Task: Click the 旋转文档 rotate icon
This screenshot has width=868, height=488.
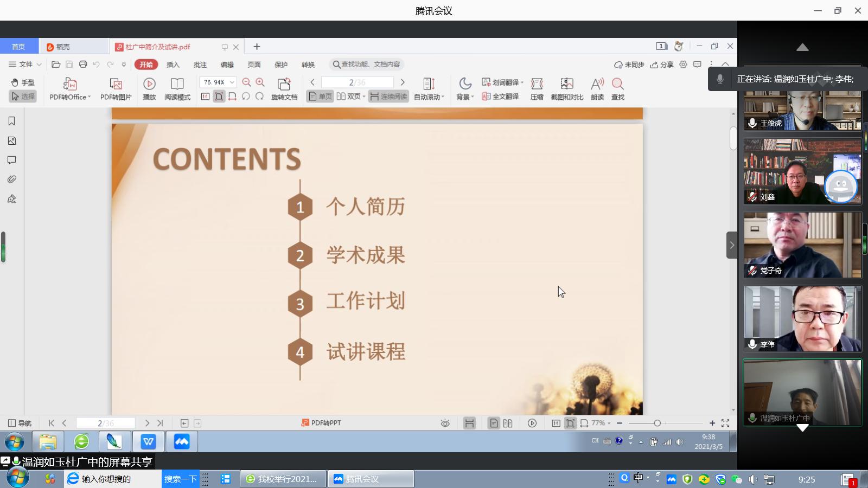Action: tap(284, 84)
